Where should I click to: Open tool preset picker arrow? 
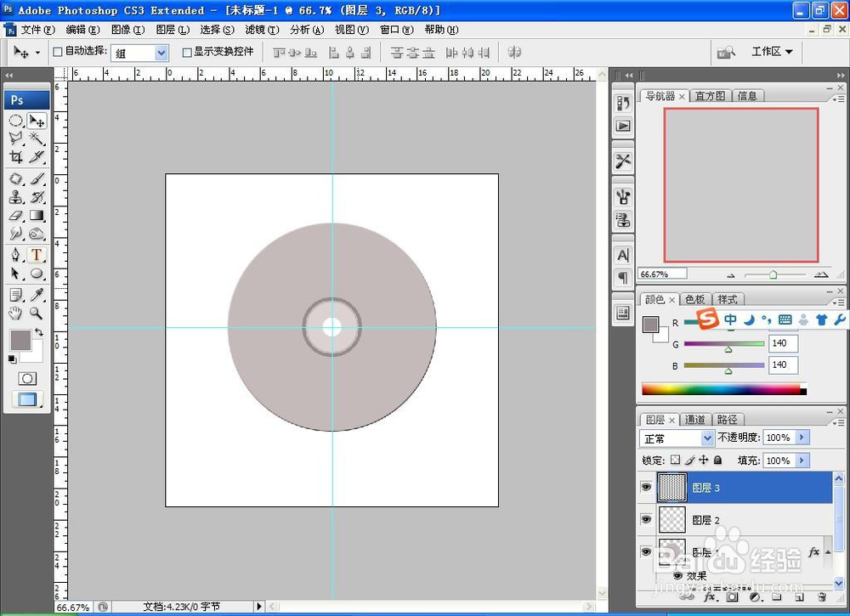[x=37, y=53]
